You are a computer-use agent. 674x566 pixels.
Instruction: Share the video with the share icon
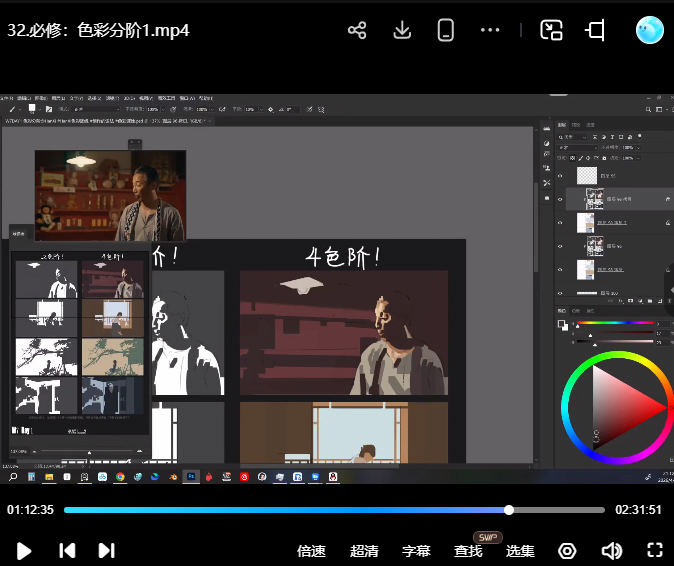pos(357,30)
